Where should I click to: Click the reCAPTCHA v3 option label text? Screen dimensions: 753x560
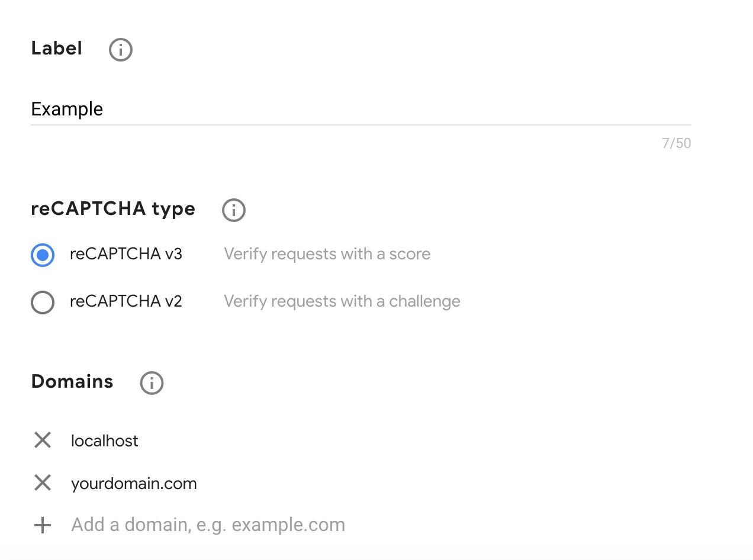[x=125, y=255]
